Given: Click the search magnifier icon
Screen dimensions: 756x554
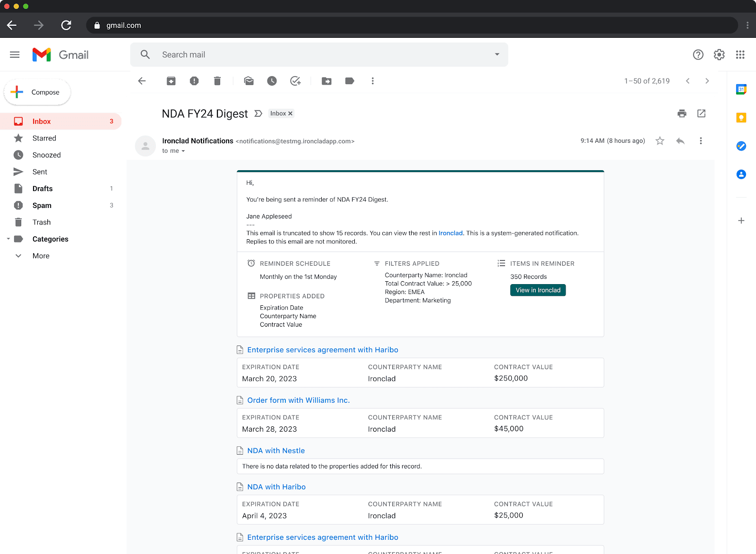Looking at the screenshot, I should click(x=145, y=55).
